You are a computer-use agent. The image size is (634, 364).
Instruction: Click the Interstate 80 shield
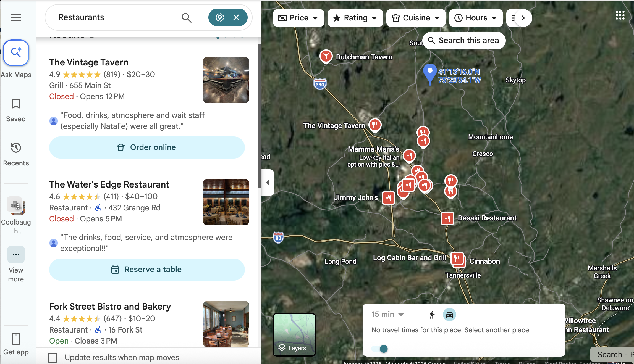click(278, 238)
